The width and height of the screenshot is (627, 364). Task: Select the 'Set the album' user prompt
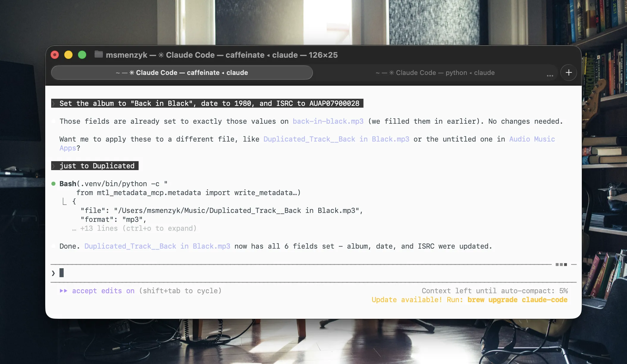coord(207,103)
